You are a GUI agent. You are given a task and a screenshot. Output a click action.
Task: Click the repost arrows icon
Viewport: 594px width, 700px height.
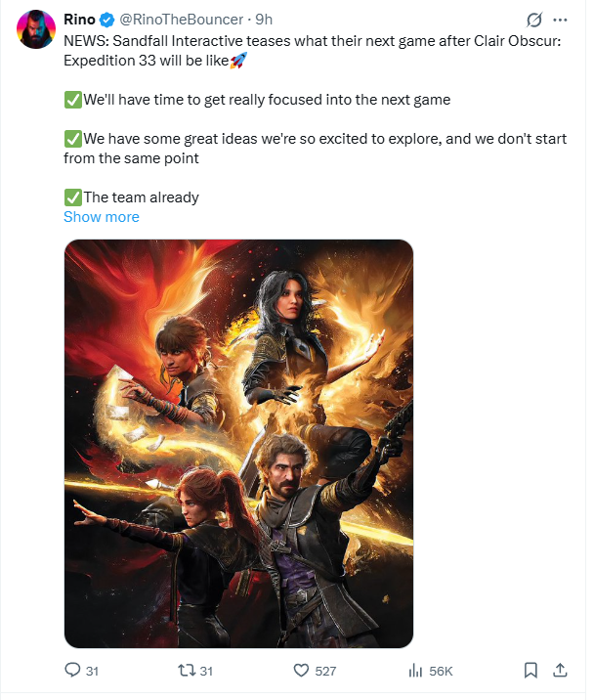pos(187,670)
